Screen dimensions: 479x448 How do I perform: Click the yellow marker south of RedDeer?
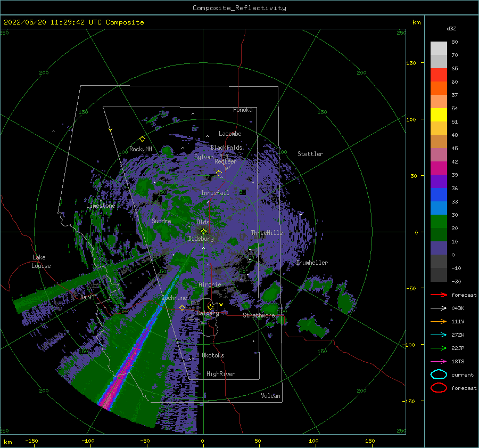(219, 173)
